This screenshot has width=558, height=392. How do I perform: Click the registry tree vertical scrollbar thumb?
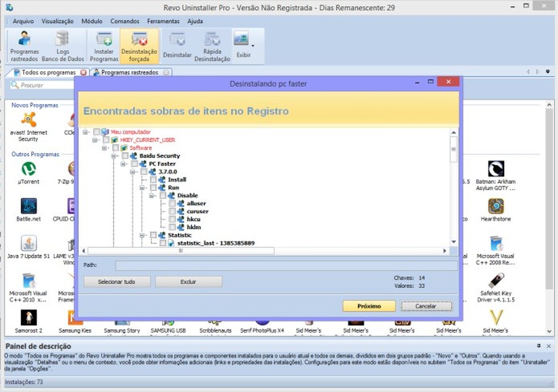tap(454, 149)
